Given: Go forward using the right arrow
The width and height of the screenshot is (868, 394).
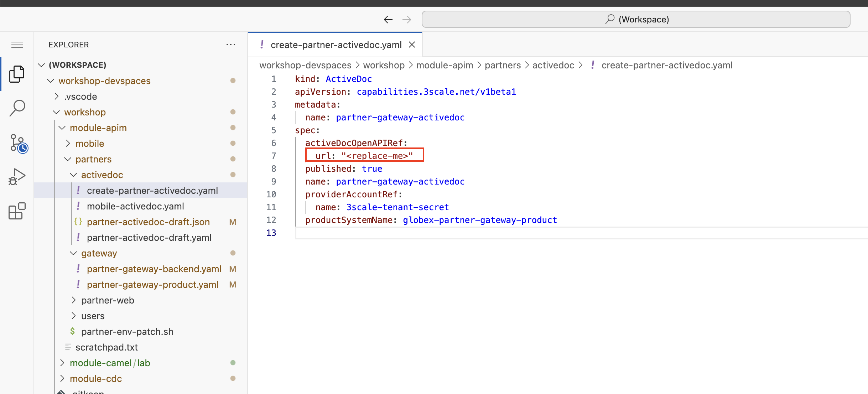Looking at the screenshot, I should 407,20.
